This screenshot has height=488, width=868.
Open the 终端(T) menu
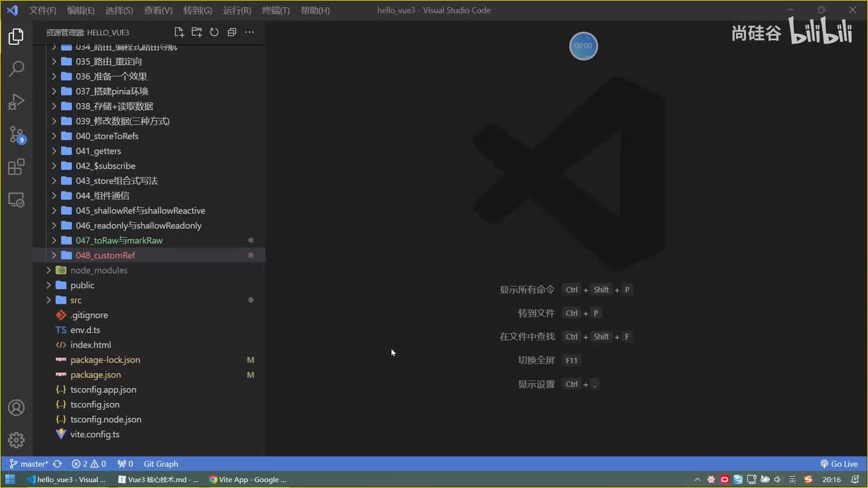click(275, 10)
